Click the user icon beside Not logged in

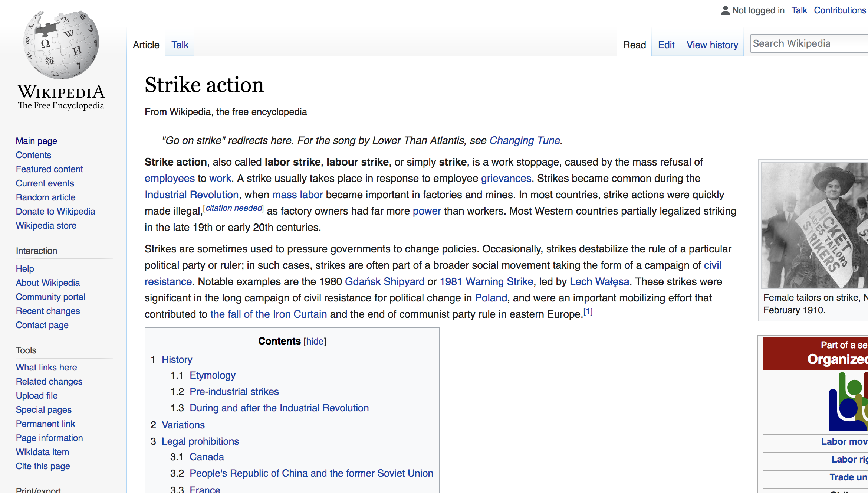coord(725,10)
